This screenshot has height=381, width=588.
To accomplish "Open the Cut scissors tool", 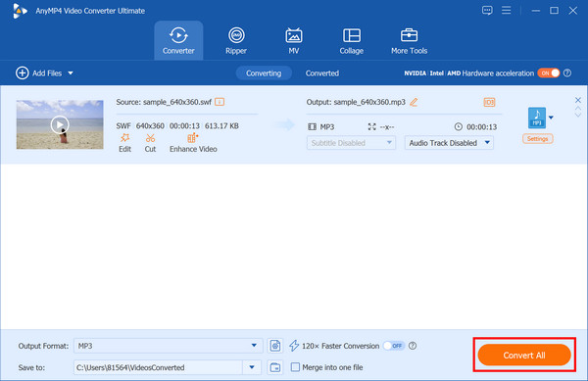I will pos(150,138).
